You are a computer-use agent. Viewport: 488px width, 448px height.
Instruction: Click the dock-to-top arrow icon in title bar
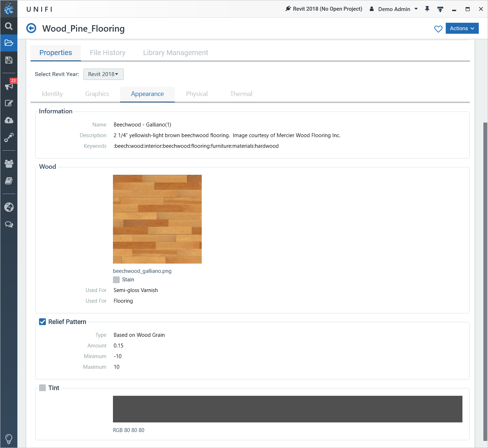point(440,9)
